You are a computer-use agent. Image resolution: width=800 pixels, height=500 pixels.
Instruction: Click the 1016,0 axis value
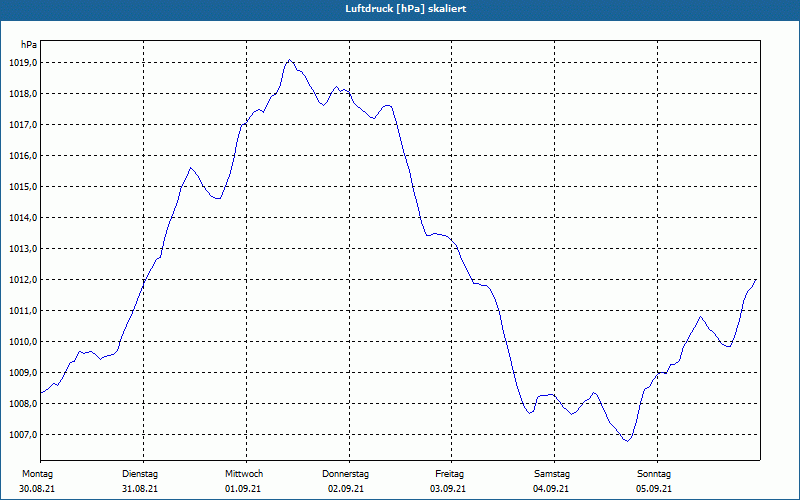pos(23,156)
